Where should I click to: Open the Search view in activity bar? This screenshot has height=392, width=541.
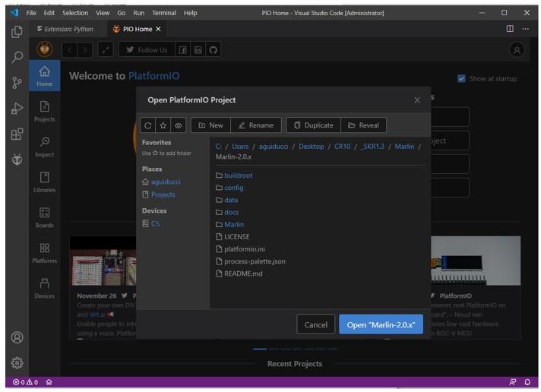17,56
